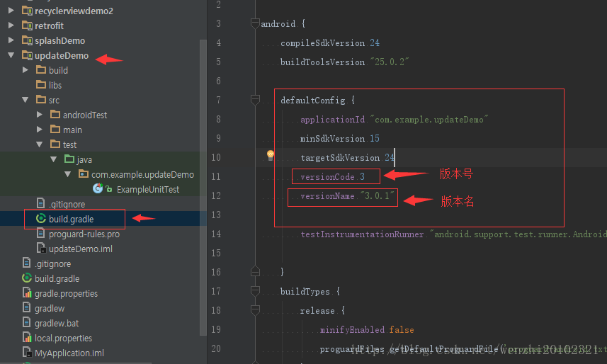Screen dimensions: 607x364
Task: Select updateDemo.iml file
Action: (x=81, y=249)
